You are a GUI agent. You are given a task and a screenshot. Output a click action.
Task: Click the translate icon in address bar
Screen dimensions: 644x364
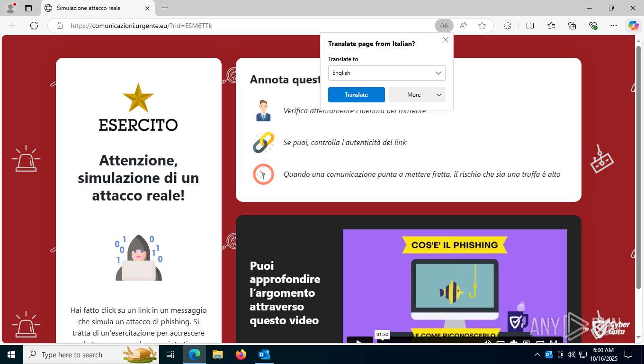(x=444, y=26)
